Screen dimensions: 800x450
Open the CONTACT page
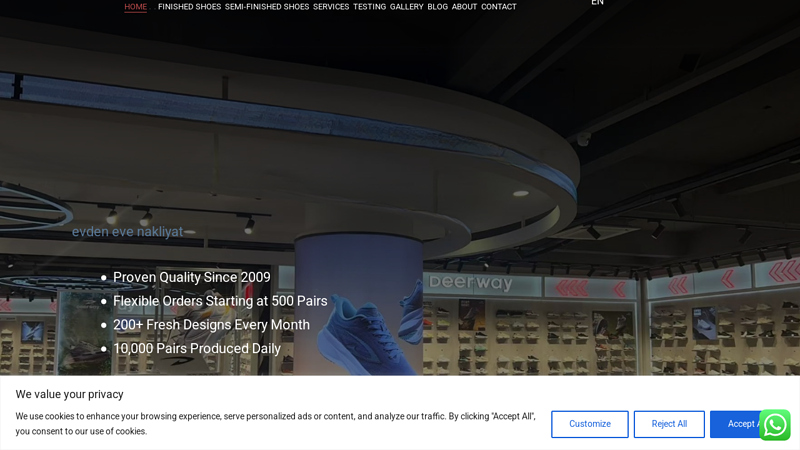coord(498,7)
